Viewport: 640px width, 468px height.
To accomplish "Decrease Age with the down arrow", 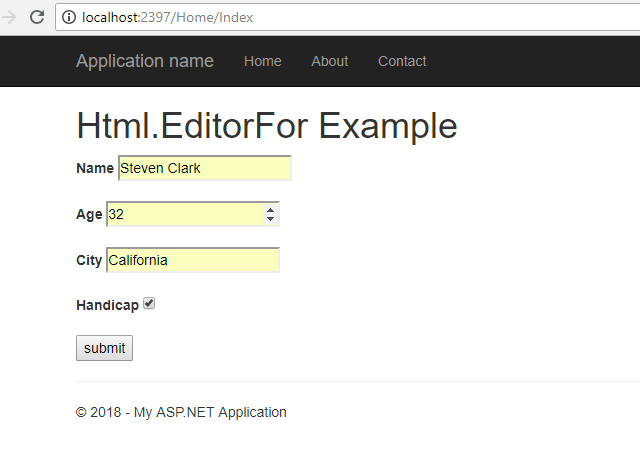I will [x=270, y=219].
